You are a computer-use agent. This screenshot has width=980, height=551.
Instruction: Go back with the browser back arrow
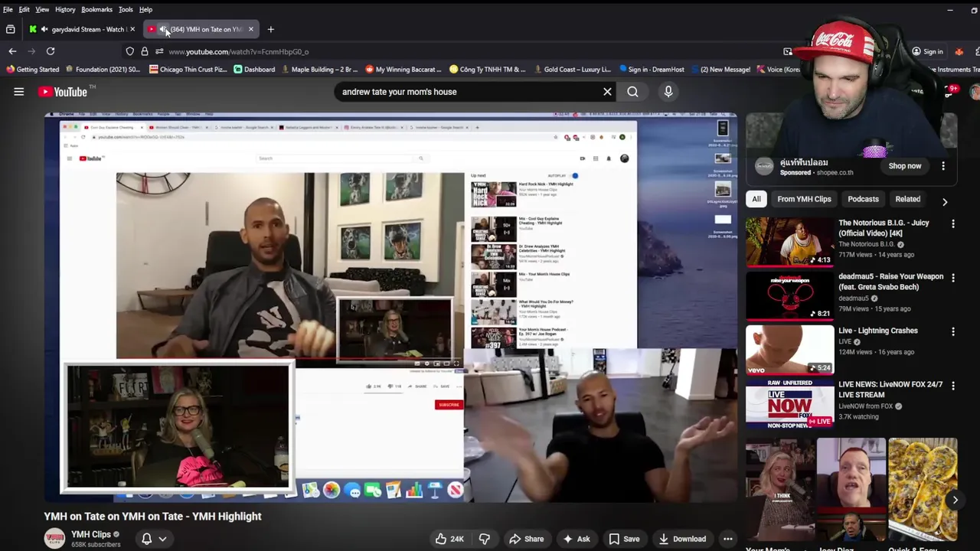[x=12, y=51]
